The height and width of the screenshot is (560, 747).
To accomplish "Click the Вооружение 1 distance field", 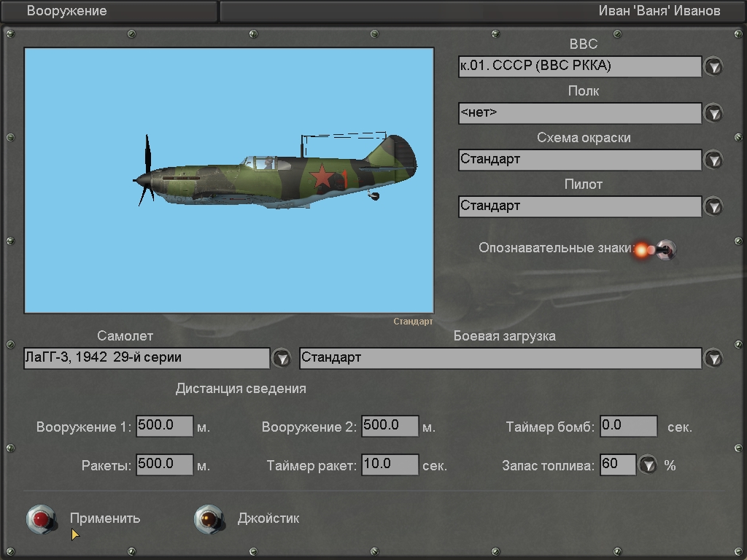I will tap(164, 427).
